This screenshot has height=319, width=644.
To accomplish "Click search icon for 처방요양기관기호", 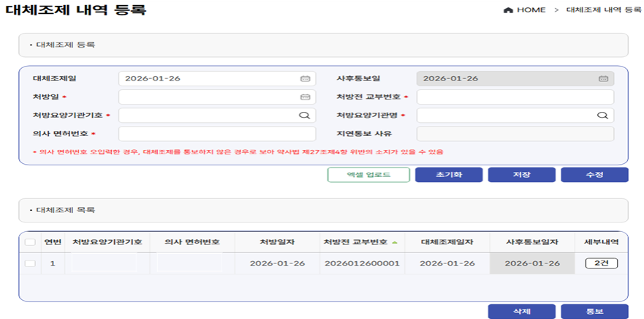I will [305, 115].
